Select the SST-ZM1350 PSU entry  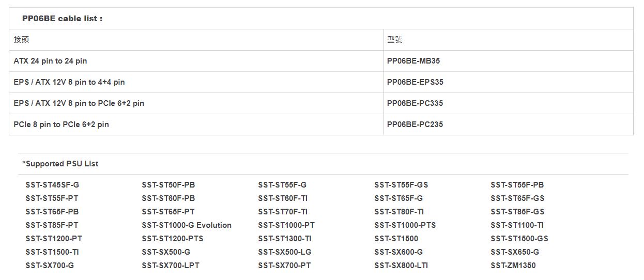click(513, 266)
